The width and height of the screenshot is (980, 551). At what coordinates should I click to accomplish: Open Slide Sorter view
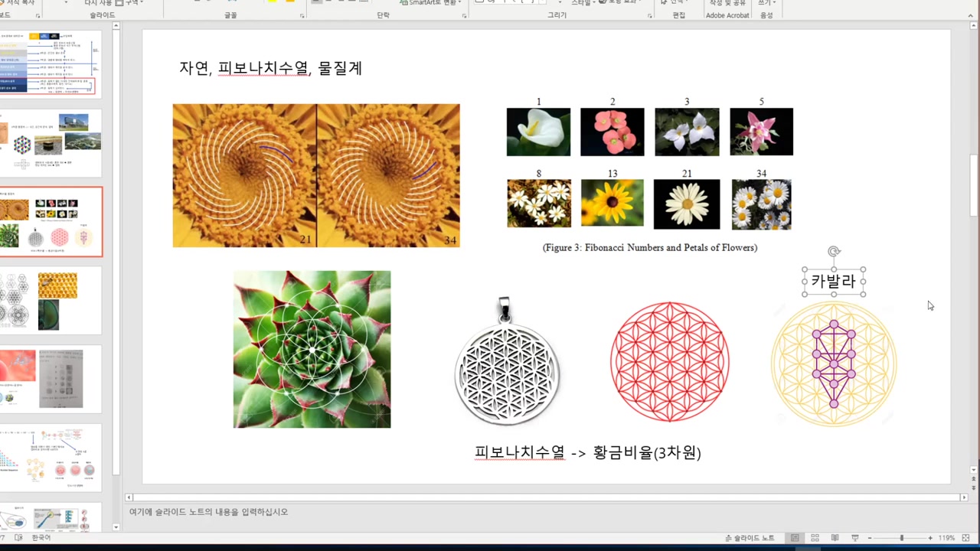tap(815, 538)
